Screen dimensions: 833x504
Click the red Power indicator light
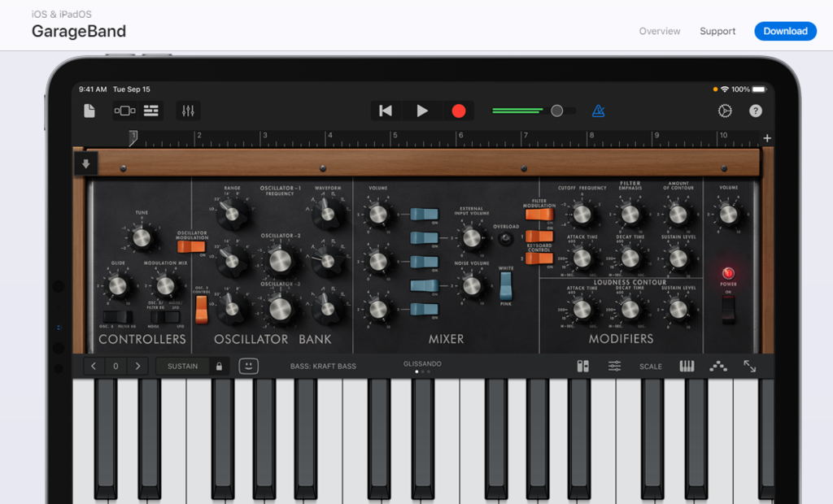pyautogui.click(x=728, y=273)
